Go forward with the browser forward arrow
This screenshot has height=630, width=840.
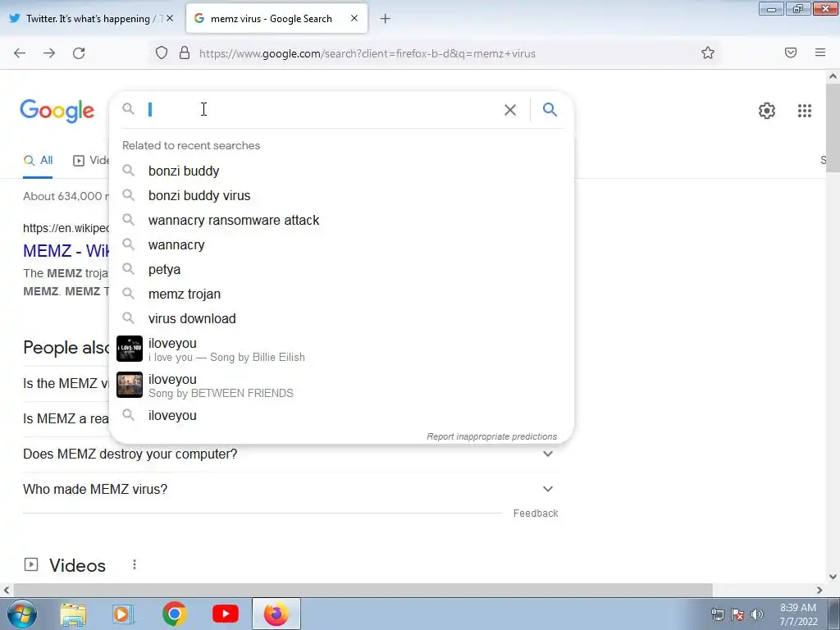pyautogui.click(x=49, y=53)
